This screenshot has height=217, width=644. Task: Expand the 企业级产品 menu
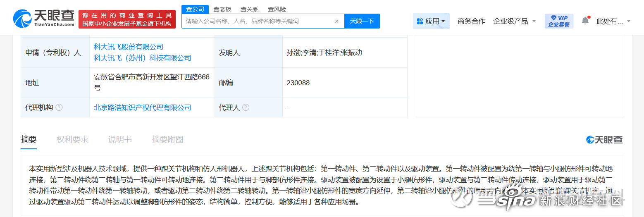(515, 21)
